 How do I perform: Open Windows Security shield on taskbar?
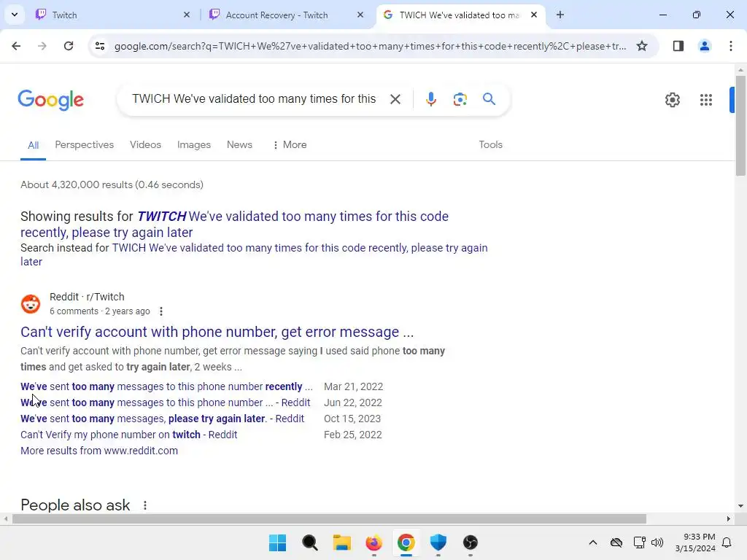click(438, 542)
